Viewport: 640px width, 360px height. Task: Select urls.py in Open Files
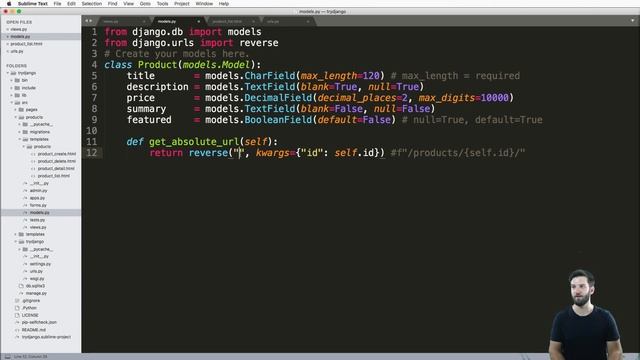17,51
